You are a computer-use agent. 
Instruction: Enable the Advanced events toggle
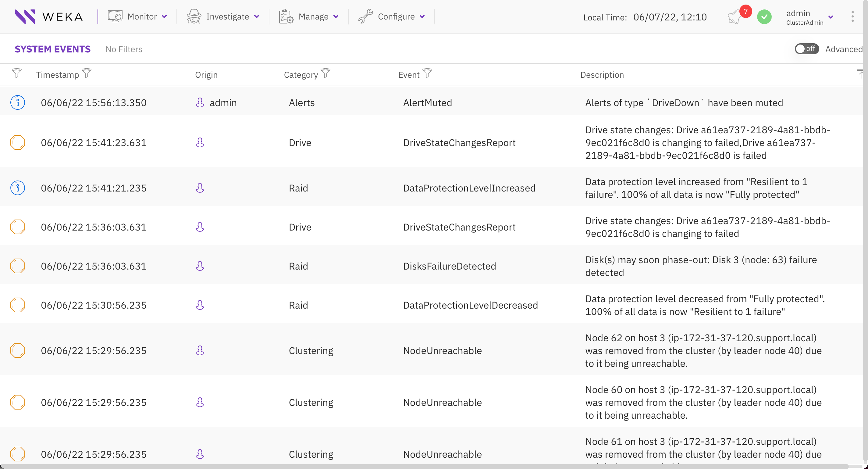(807, 49)
